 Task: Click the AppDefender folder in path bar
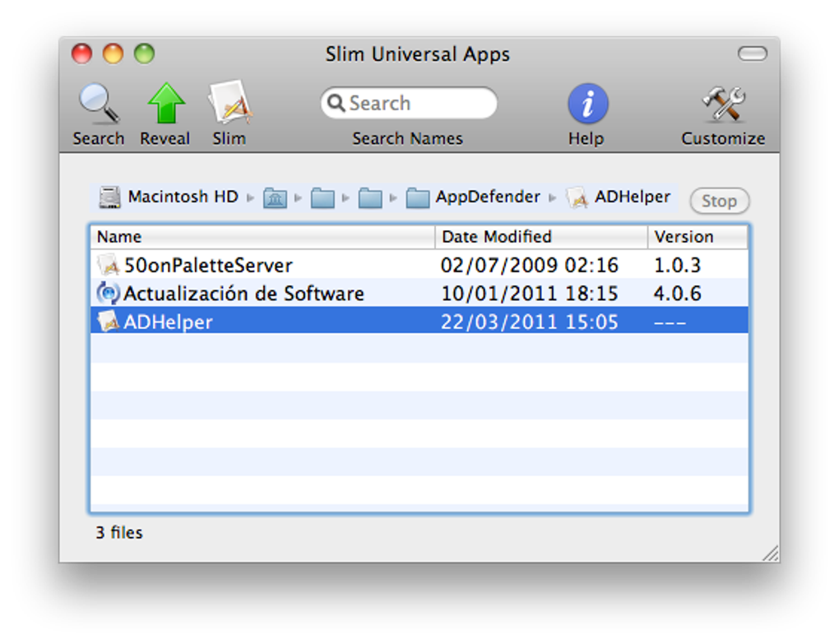click(473, 197)
